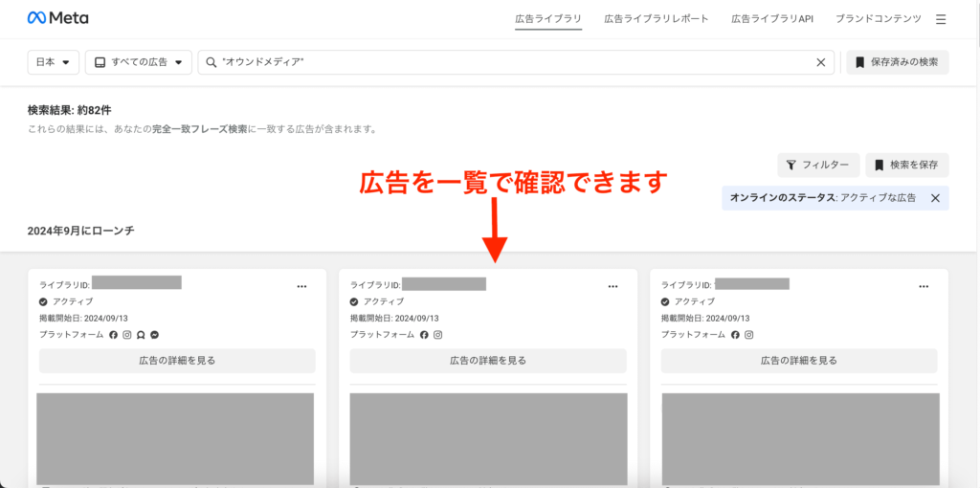Screen dimensions: 980x488
Task: Open the 日本 country dropdown
Action: [54, 62]
